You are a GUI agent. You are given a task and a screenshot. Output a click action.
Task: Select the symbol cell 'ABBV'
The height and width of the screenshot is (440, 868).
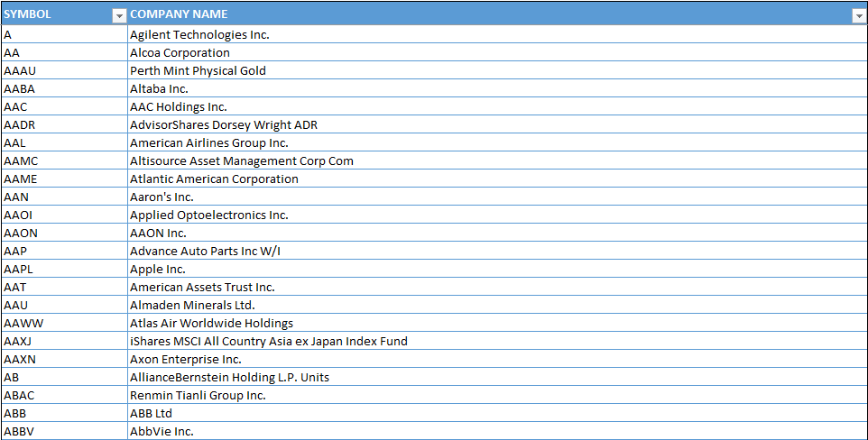click(64, 431)
